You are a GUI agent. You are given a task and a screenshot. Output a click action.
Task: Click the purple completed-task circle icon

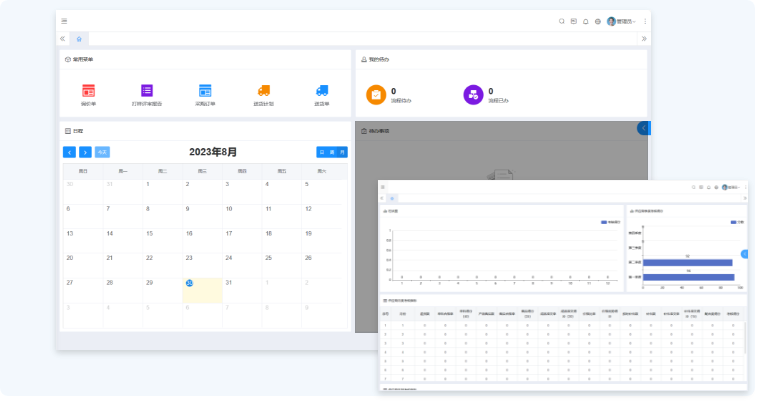473,94
